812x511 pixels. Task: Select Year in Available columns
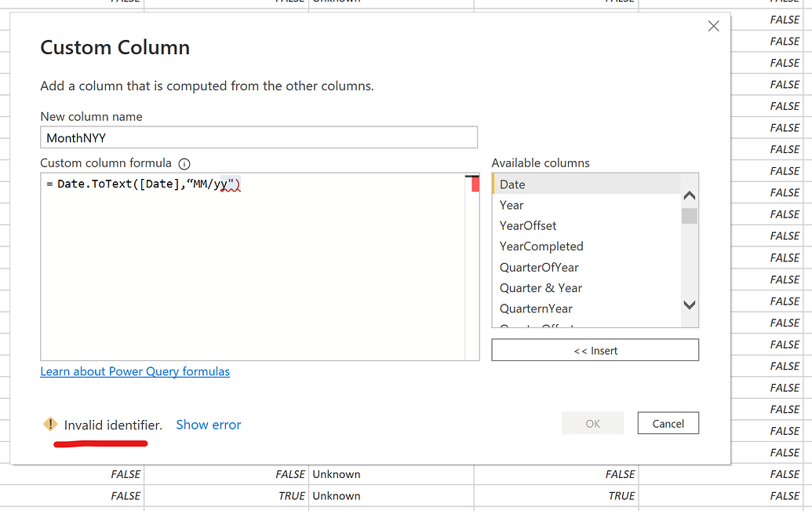(586, 205)
